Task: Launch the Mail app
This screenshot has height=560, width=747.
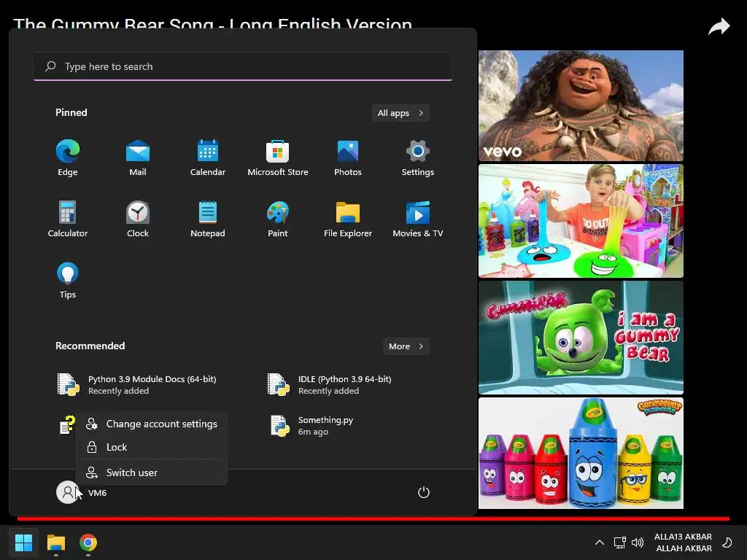Action: tap(138, 158)
